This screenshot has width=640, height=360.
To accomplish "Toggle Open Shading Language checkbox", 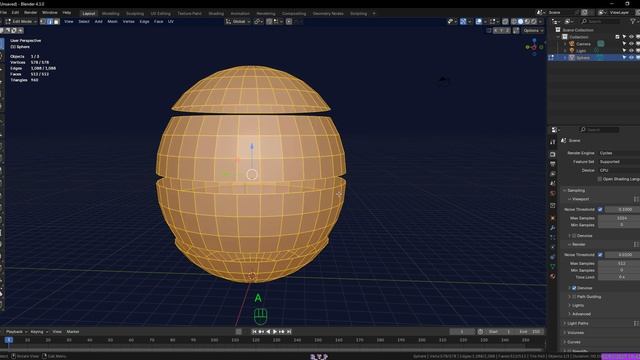I will click(600, 179).
